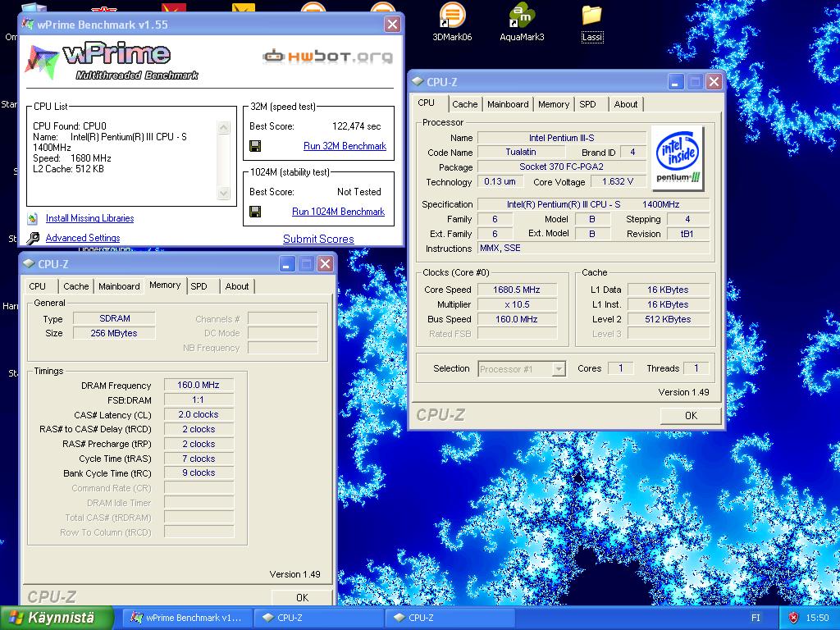
Task: Click the Instructions value MMX, SSE
Action: pyautogui.click(x=593, y=248)
